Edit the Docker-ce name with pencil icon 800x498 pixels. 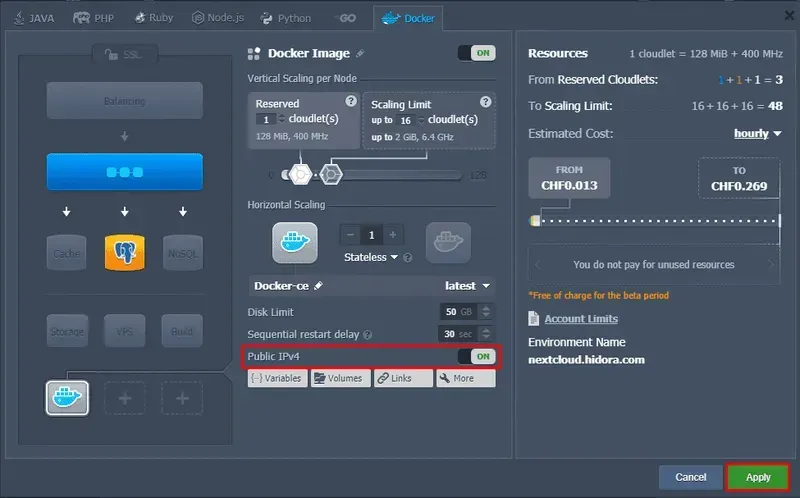click(319, 286)
